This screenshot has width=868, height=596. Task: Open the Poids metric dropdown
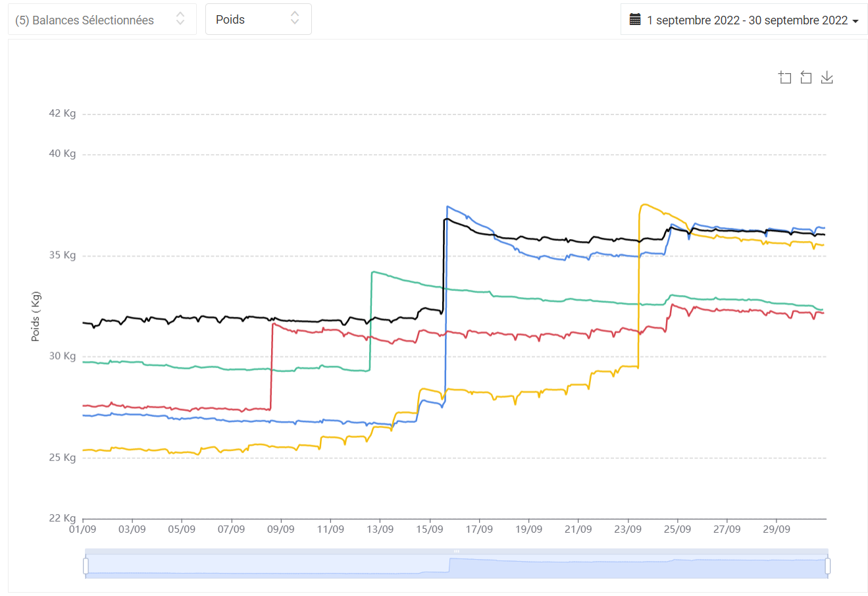tap(258, 20)
